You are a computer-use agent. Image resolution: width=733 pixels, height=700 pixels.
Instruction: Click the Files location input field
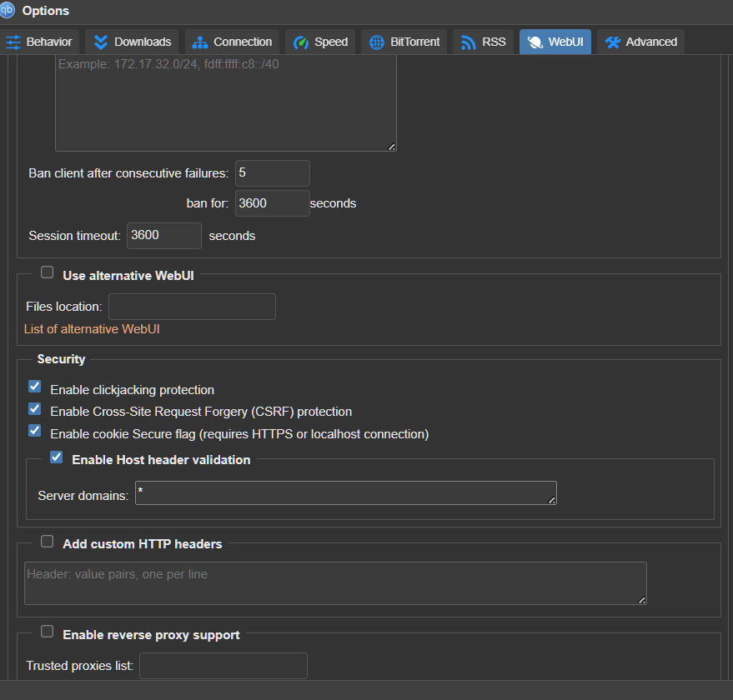pos(192,307)
